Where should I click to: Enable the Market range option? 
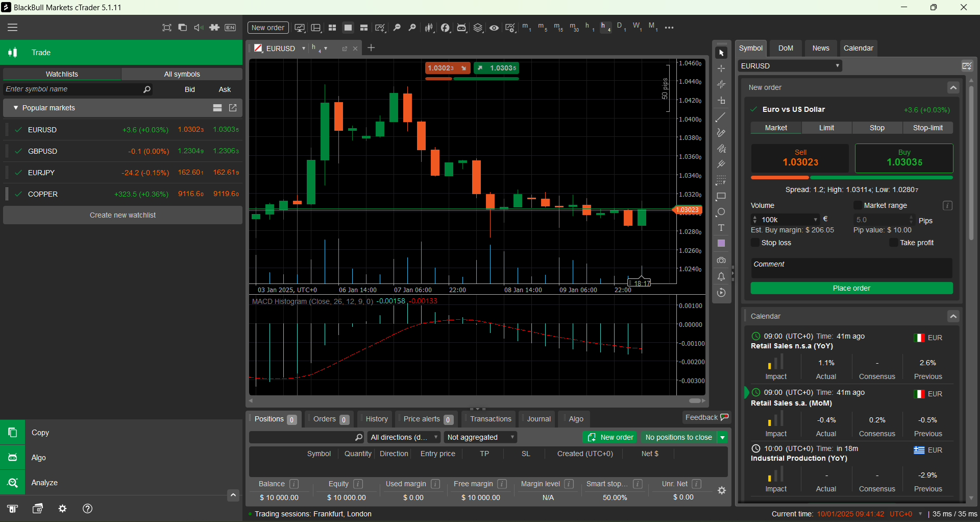pos(858,205)
